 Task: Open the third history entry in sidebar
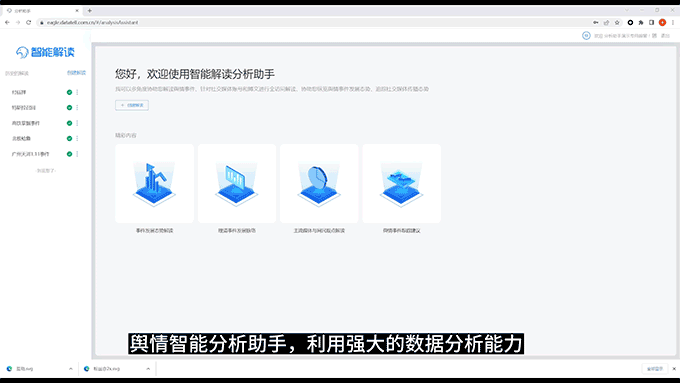click(x=26, y=123)
